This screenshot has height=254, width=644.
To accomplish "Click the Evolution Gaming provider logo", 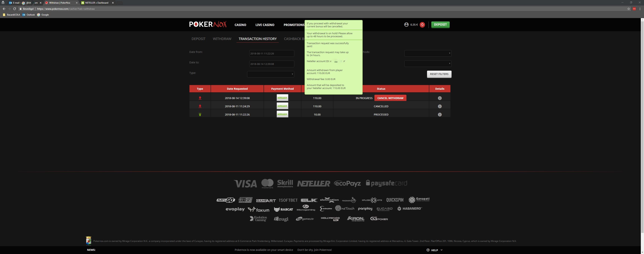I will coord(258,218).
